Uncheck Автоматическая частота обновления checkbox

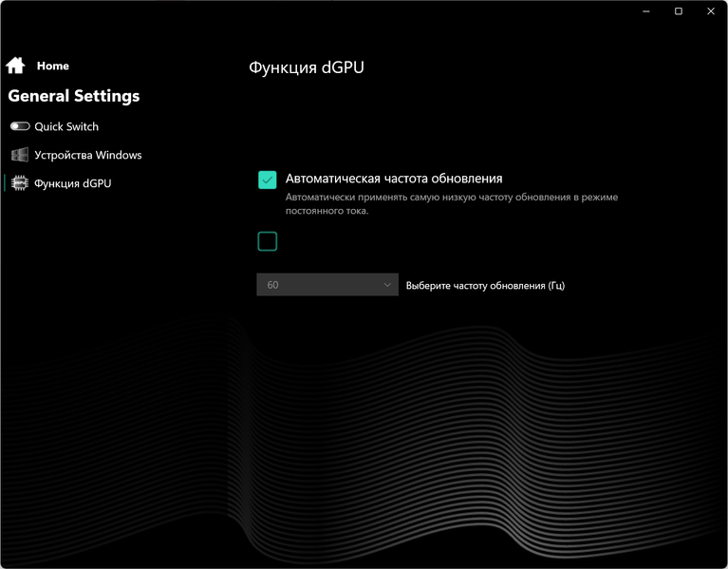click(x=268, y=180)
